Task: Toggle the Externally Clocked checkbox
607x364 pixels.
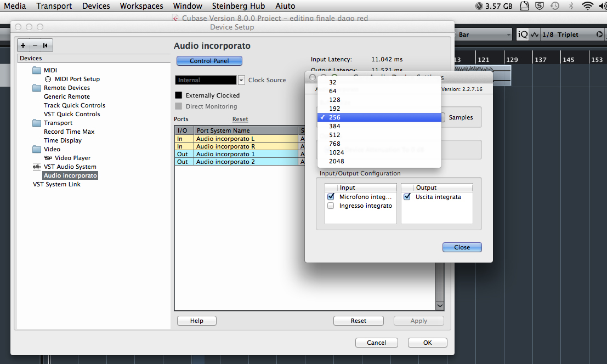Action: (178, 95)
